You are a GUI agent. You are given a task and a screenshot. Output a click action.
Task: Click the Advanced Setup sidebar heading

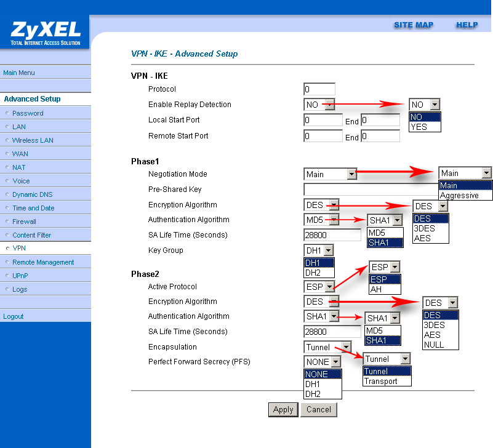tap(32, 98)
